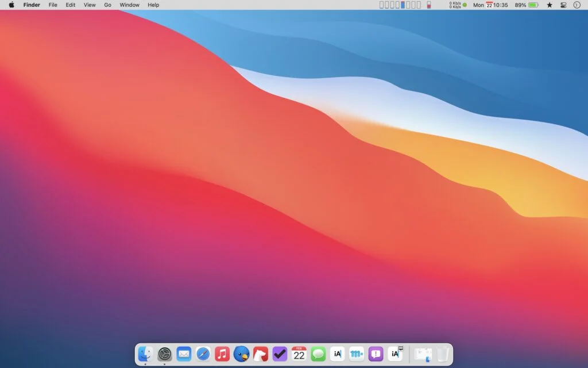588x368 pixels.
Task: Launch Bear red app icon in Dock
Action: pyautogui.click(x=261, y=354)
